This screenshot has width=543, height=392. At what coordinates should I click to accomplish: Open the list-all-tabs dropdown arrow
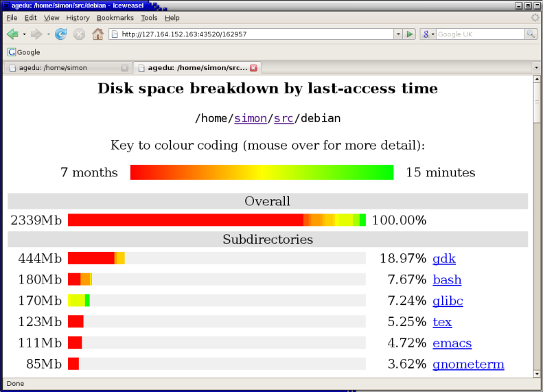(536, 67)
